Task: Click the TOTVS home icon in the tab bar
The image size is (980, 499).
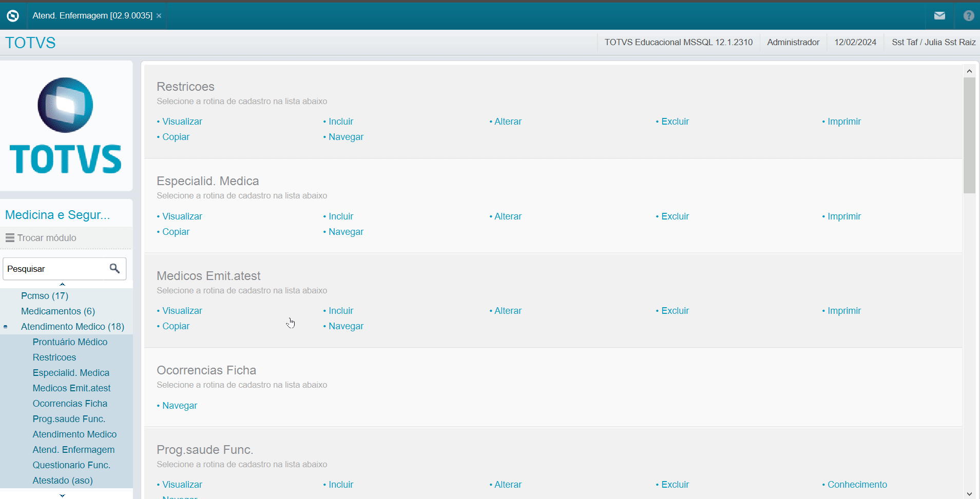Action: point(13,16)
